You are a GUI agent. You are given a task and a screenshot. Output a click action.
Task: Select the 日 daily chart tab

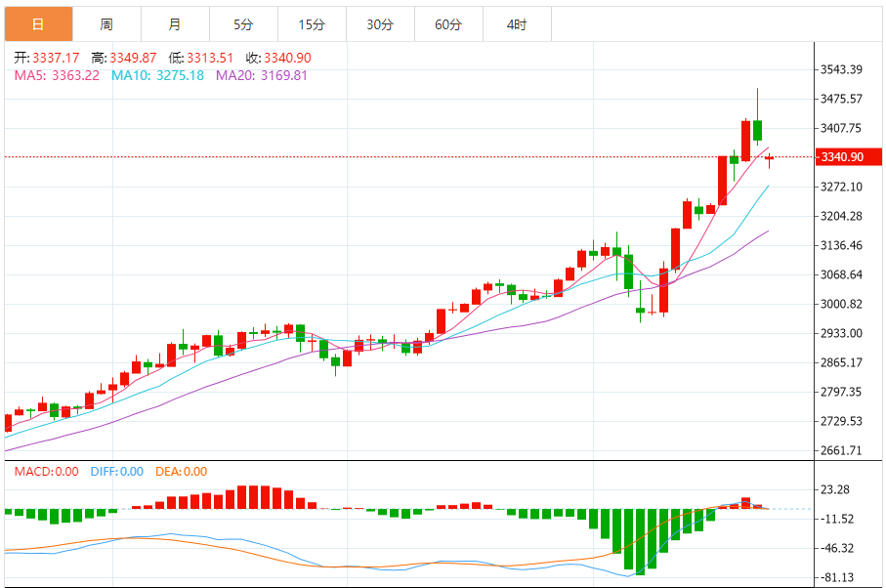[38, 24]
